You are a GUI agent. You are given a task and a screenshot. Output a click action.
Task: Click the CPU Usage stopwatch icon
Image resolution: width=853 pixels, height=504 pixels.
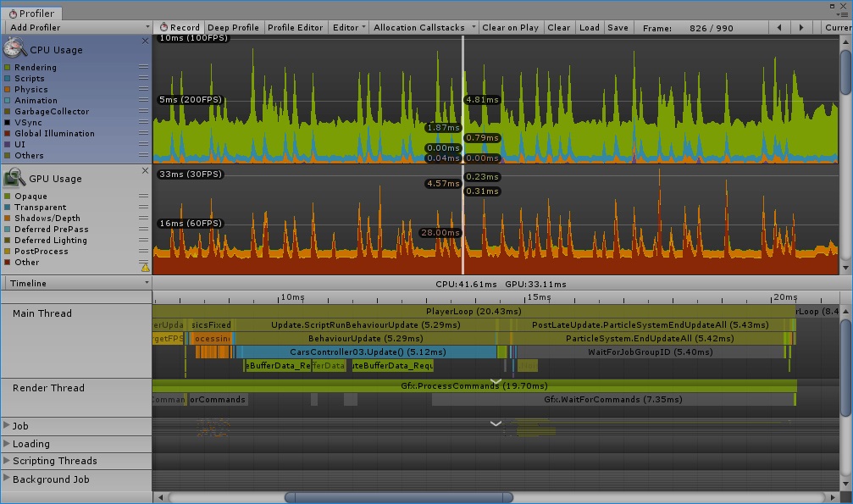tap(15, 48)
